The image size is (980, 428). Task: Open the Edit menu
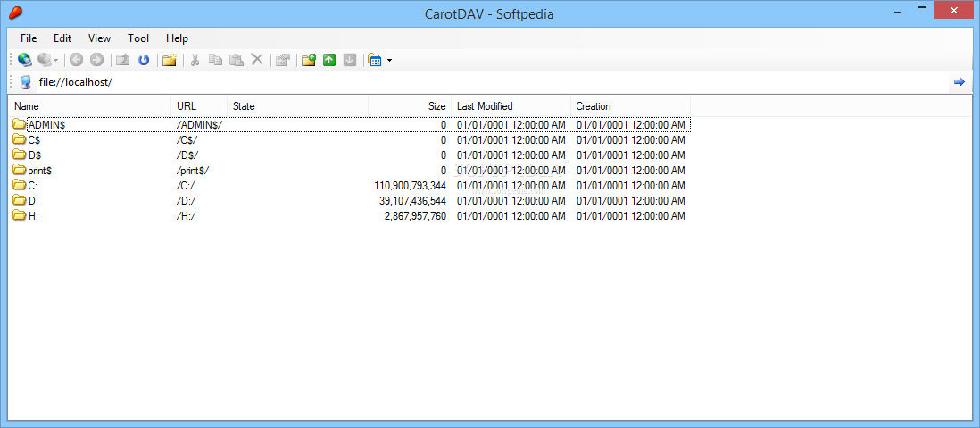[62, 38]
